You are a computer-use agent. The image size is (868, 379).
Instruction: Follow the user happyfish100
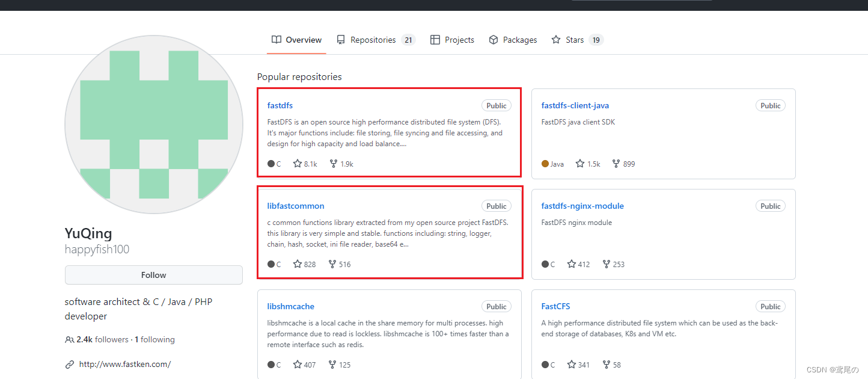tap(154, 275)
